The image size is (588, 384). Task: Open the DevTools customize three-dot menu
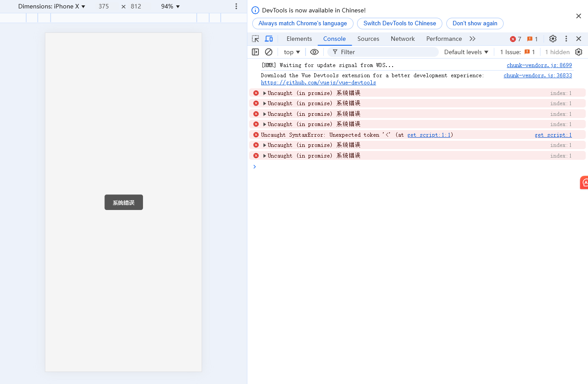(566, 39)
